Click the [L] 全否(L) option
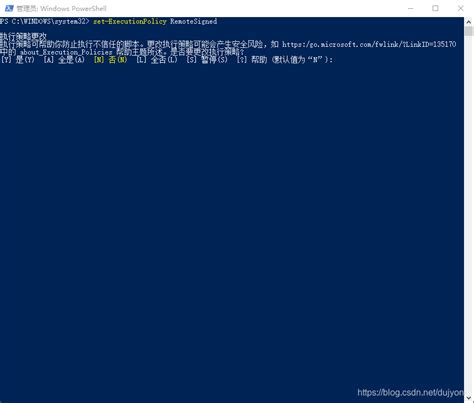474x403 pixels. pyautogui.click(x=157, y=60)
